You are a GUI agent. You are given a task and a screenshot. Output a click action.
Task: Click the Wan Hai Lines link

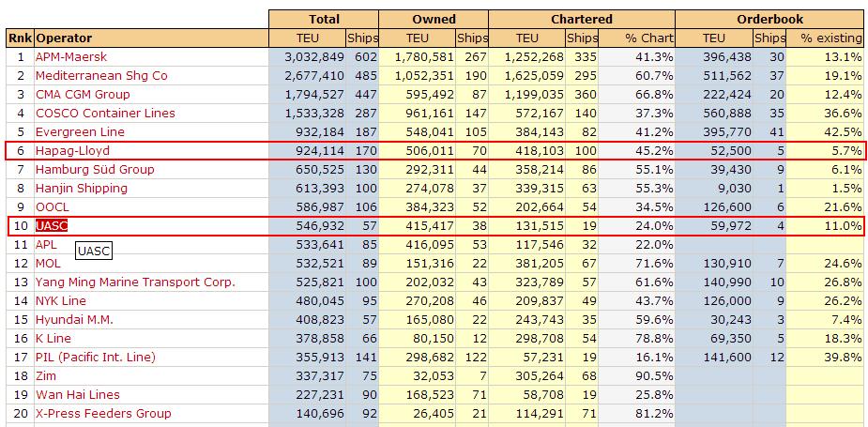[x=78, y=394]
